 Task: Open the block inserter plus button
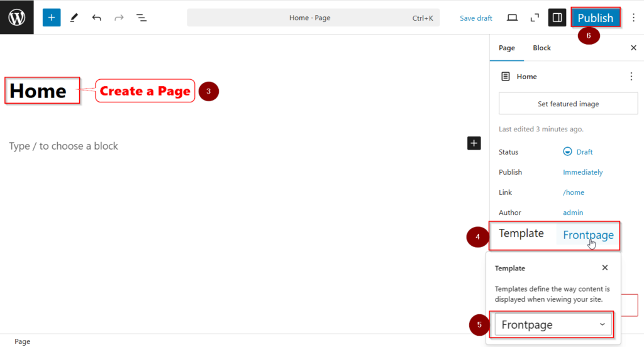[52, 18]
